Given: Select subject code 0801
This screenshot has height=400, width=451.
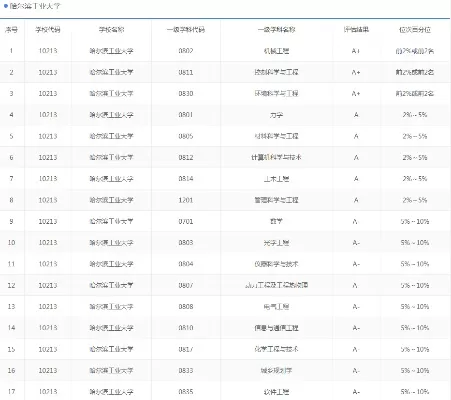Looking at the screenshot, I should [186, 115].
